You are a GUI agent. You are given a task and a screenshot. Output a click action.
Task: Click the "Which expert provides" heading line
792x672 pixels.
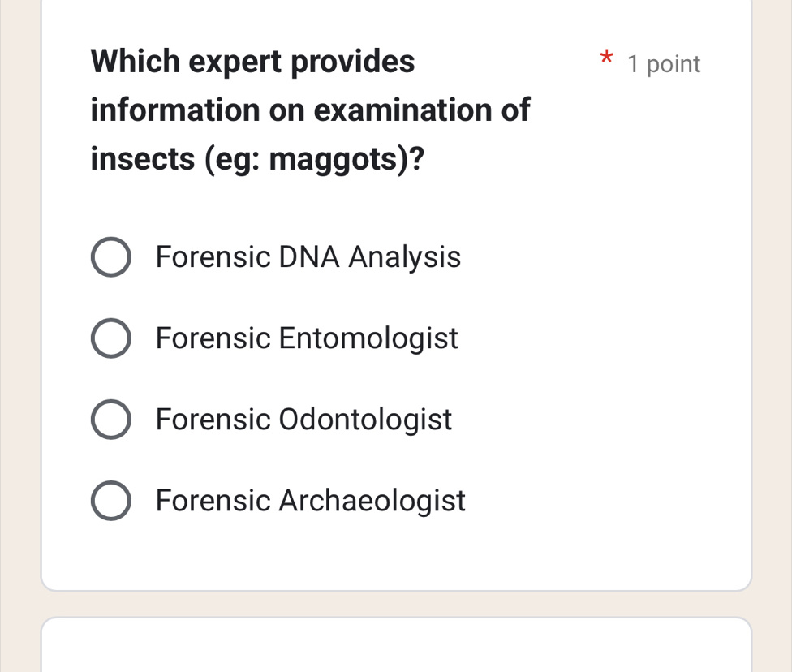[252, 62]
